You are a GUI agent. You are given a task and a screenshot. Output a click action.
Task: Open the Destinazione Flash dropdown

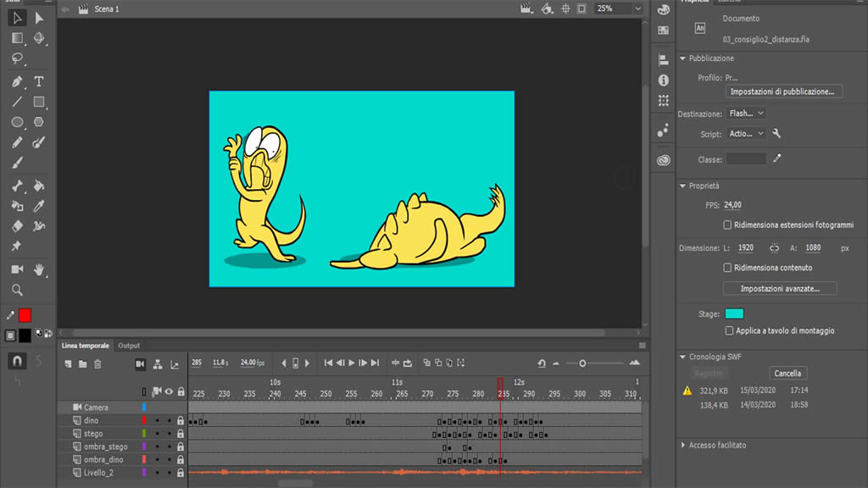pyautogui.click(x=746, y=113)
